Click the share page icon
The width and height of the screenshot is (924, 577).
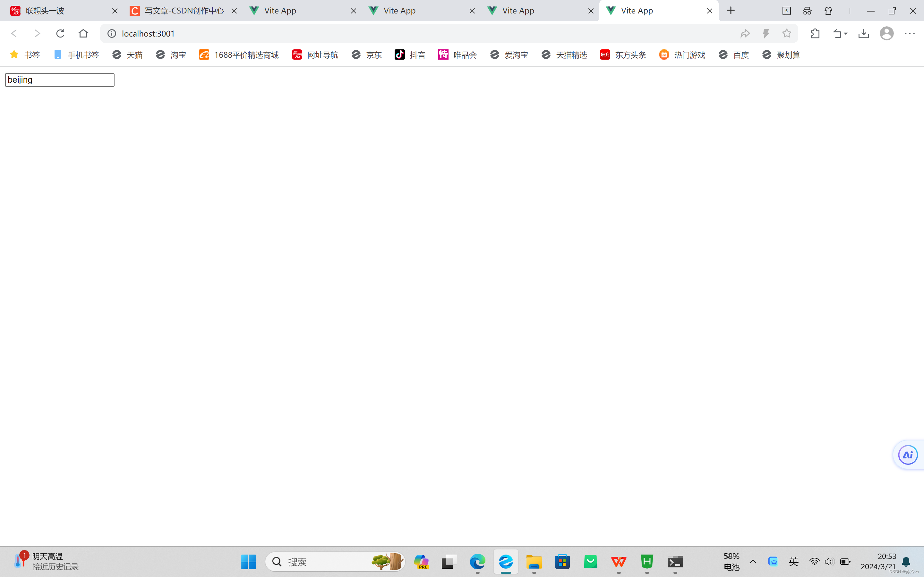coord(745,33)
